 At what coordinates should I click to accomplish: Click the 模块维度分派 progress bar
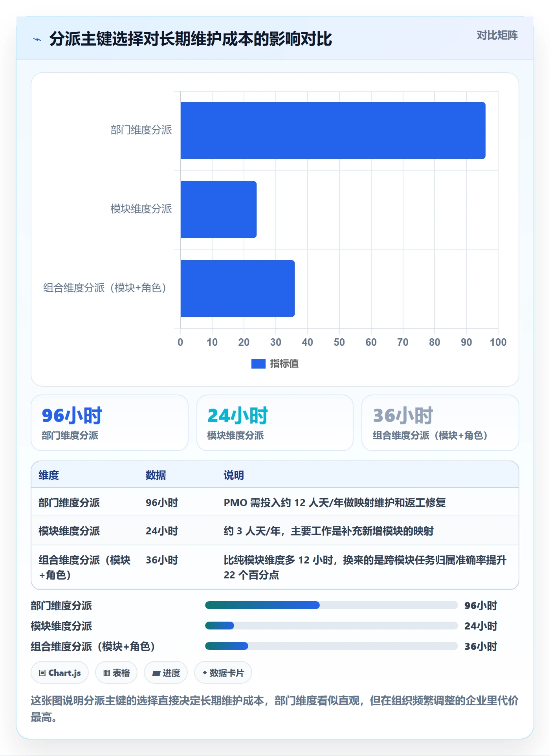click(x=332, y=626)
